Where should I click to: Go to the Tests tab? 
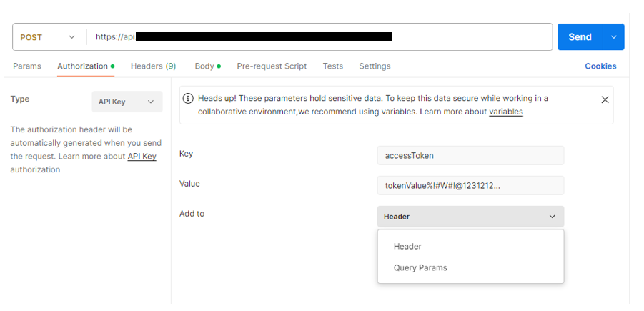(x=332, y=66)
